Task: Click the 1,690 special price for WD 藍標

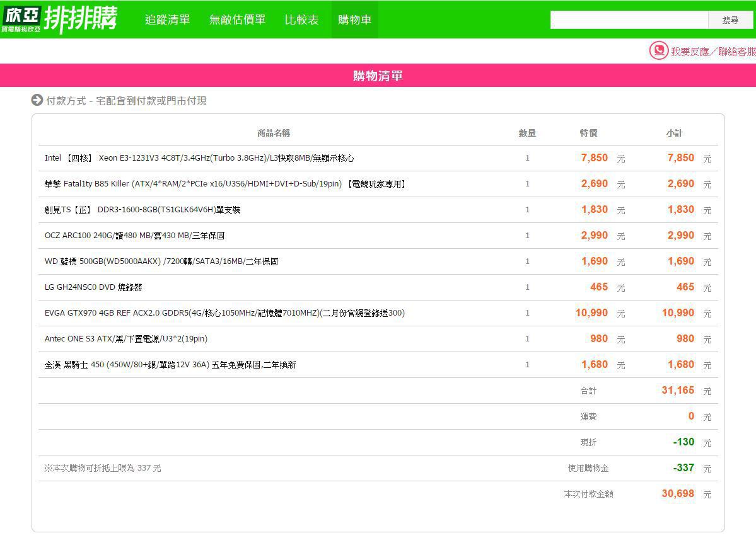Action: click(594, 261)
